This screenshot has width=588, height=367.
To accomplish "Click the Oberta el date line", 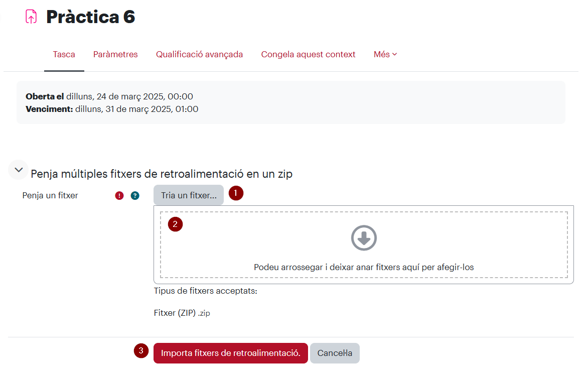I will [109, 96].
